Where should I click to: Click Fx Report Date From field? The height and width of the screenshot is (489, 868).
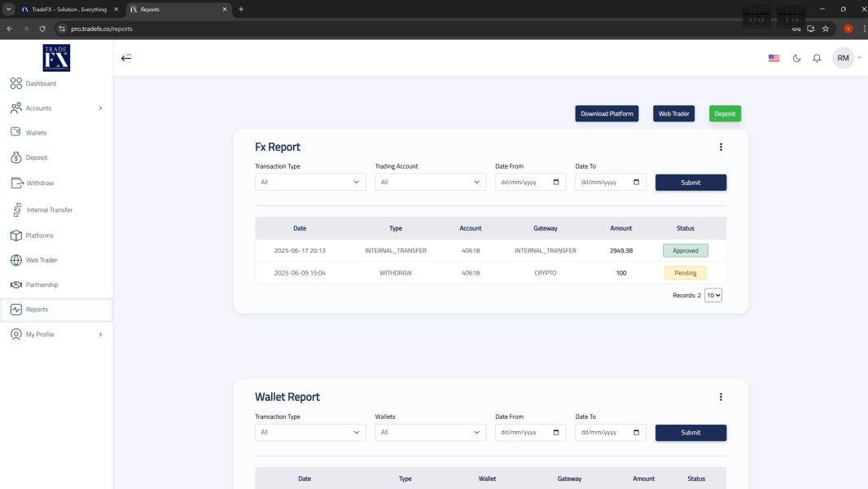tap(530, 183)
